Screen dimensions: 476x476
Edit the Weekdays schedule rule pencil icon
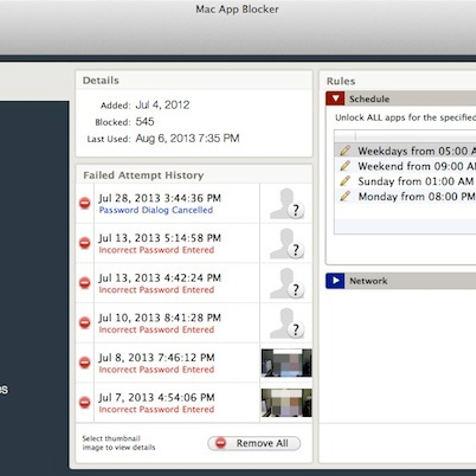click(345, 151)
